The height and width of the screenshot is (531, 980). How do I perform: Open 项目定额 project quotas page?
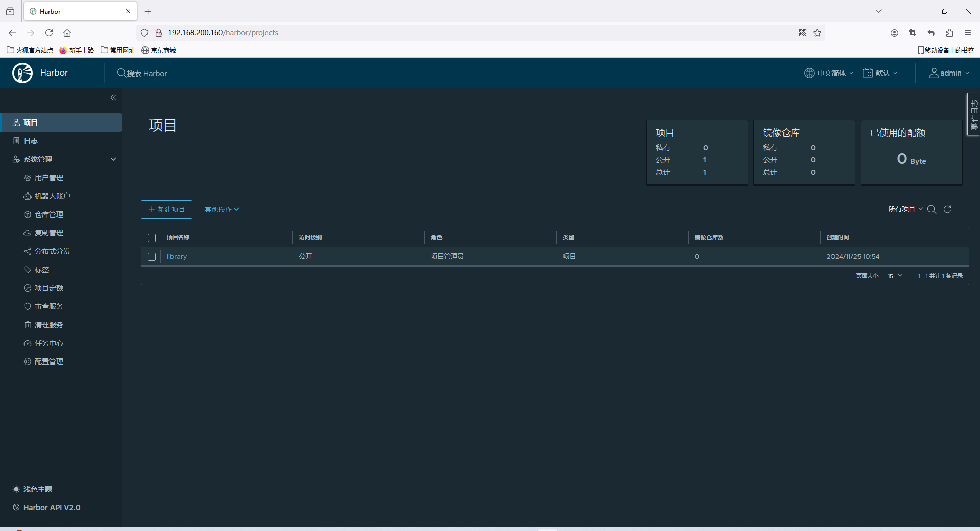(x=49, y=288)
